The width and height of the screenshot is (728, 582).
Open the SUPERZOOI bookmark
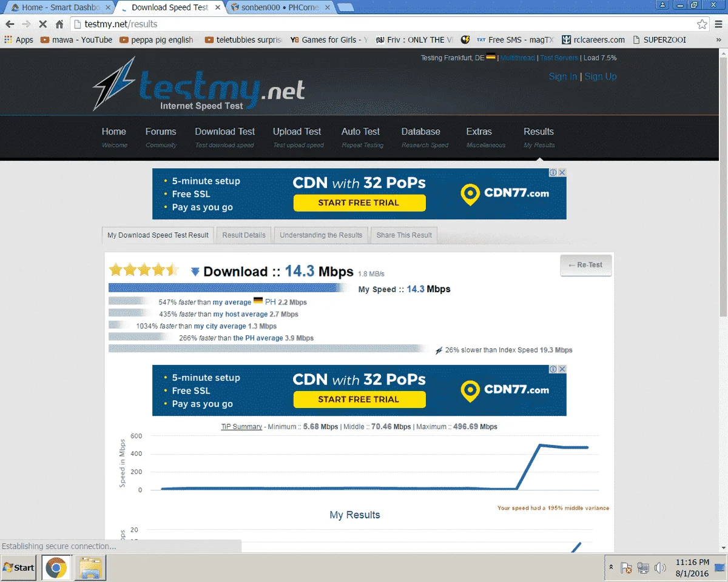tap(659, 39)
